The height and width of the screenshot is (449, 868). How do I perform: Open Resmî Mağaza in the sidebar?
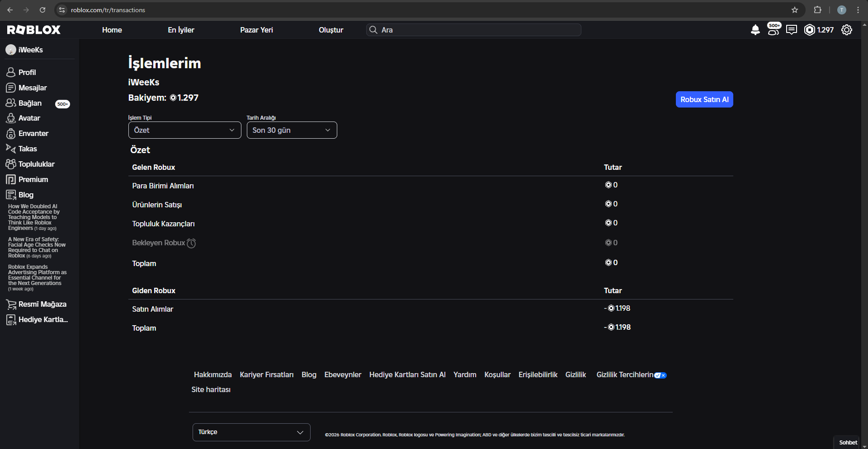[36, 304]
